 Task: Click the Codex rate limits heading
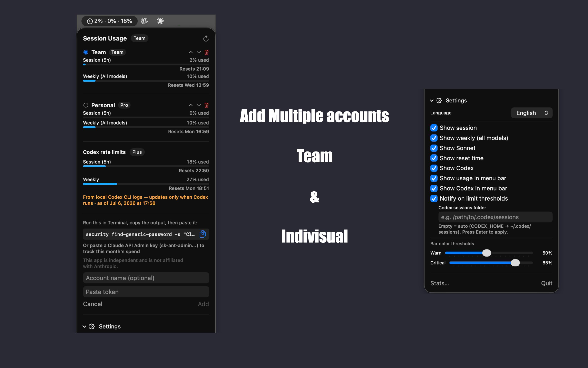click(x=104, y=152)
